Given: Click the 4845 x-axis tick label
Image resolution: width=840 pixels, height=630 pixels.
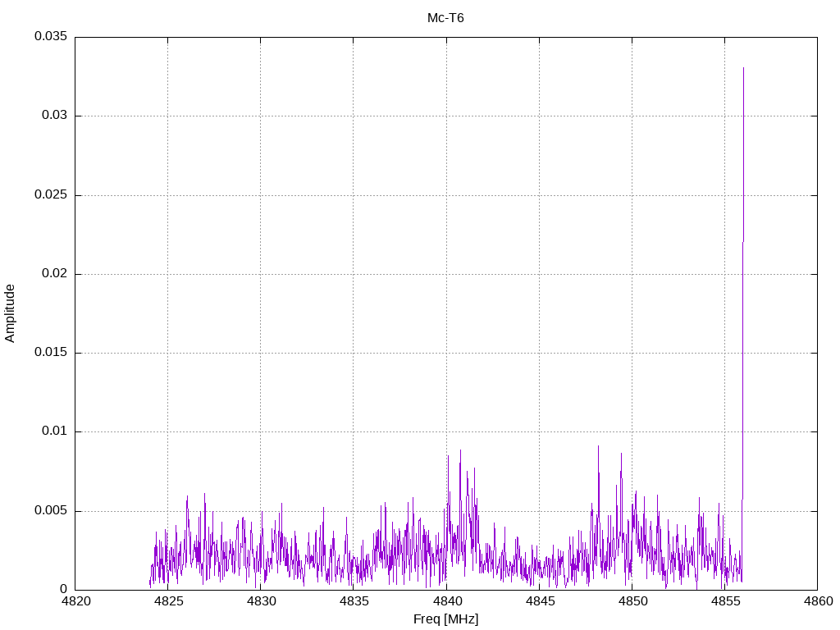Looking at the screenshot, I should 540,601.
